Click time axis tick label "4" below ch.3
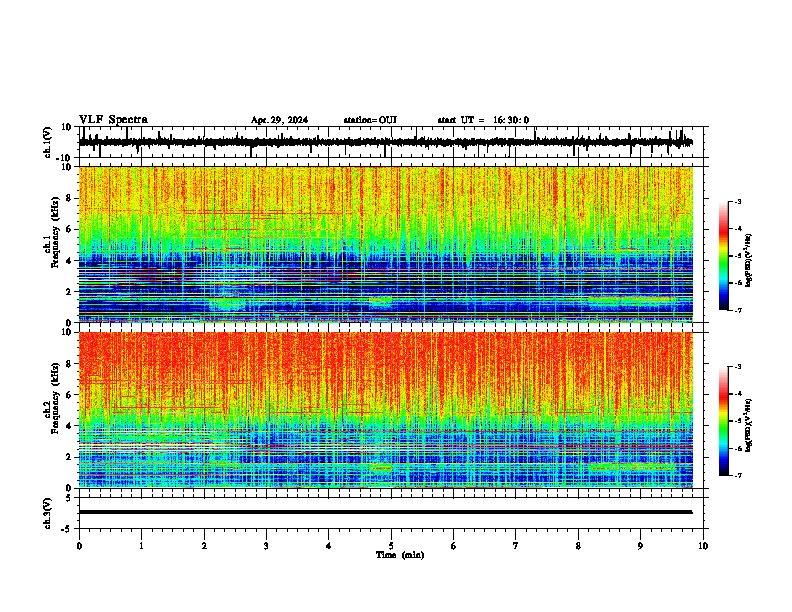Image resolution: width=792 pixels, height=612 pixels. (329, 546)
